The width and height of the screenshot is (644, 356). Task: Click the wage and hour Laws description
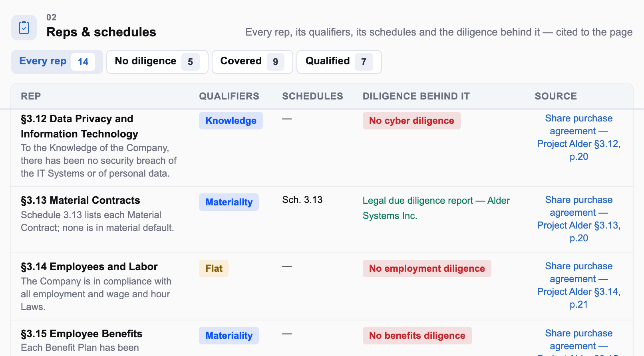tap(96, 294)
